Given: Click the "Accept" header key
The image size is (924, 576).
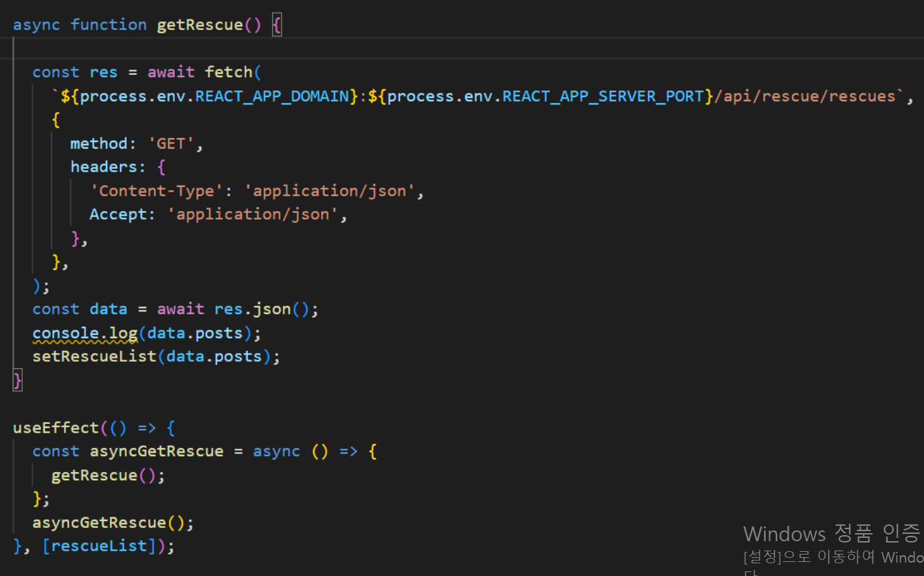Looking at the screenshot, I should point(119,214).
